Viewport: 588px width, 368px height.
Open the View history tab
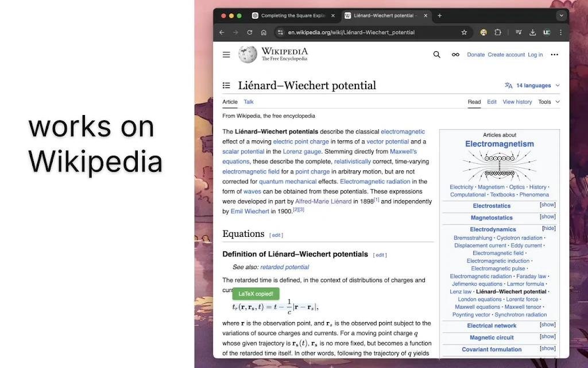(x=517, y=102)
